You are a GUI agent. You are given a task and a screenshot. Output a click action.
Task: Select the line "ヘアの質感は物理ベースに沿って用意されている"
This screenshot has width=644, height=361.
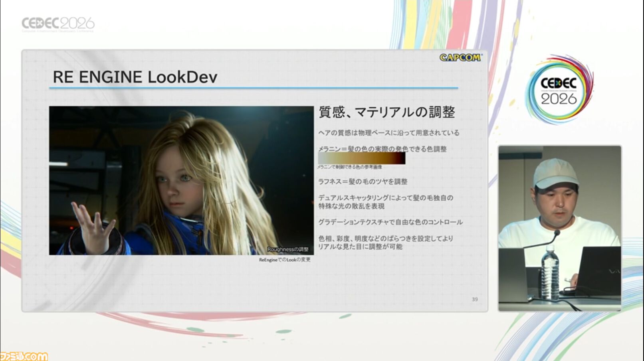coord(388,133)
